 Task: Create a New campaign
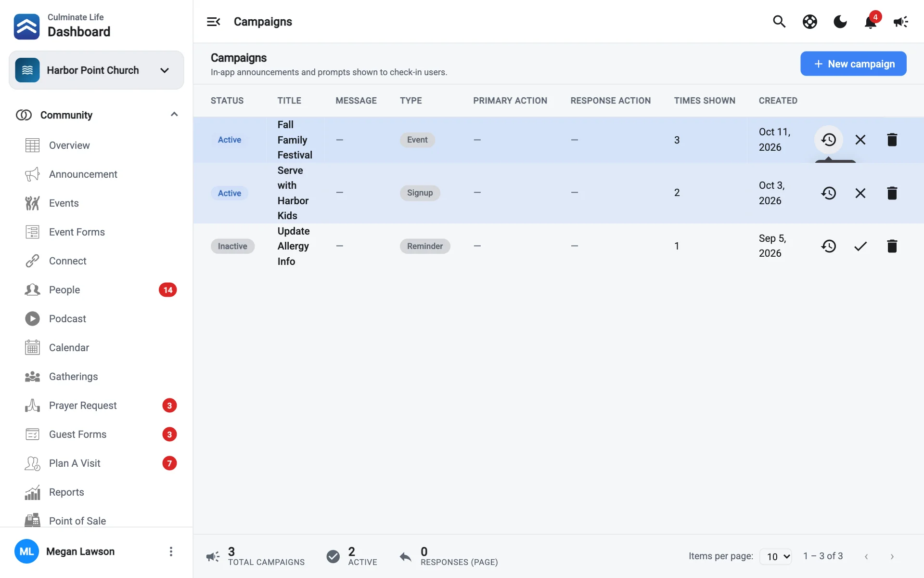pyautogui.click(x=853, y=64)
